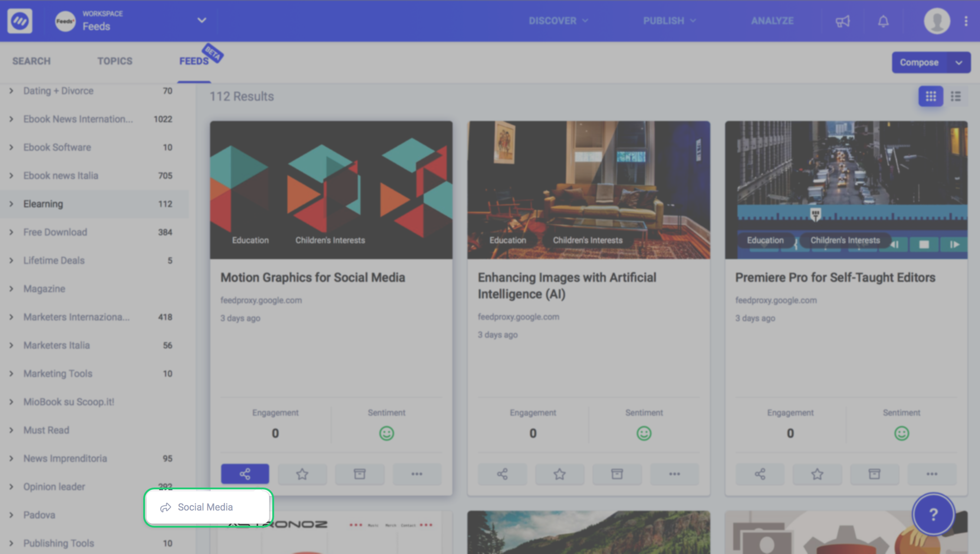Click the grid view icon to switch layout
The height and width of the screenshot is (554, 980).
pyautogui.click(x=931, y=97)
